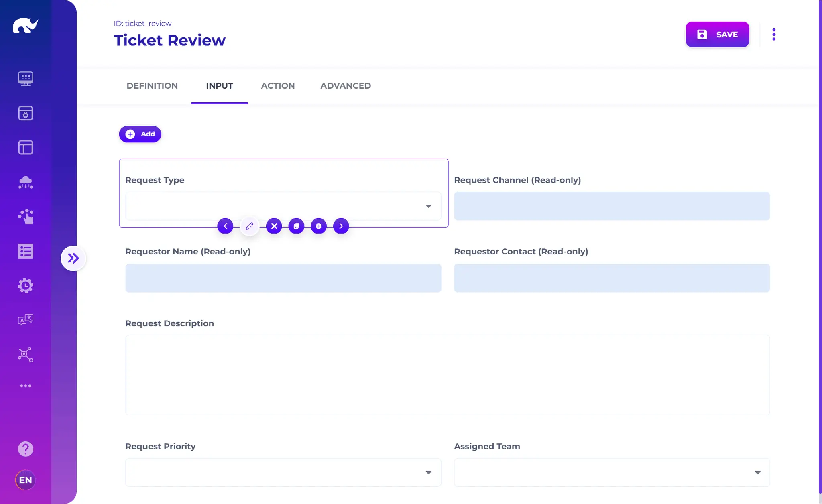
Task: Change language with the EN badge
Action: (x=25, y=480)
